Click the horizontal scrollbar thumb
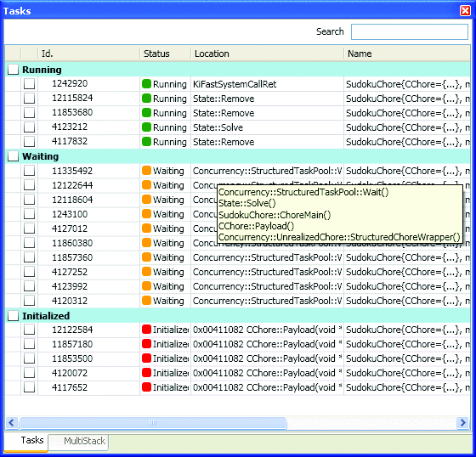Viewport: 476px width, 457px height. pyautogui.click(x=153, y=422)
